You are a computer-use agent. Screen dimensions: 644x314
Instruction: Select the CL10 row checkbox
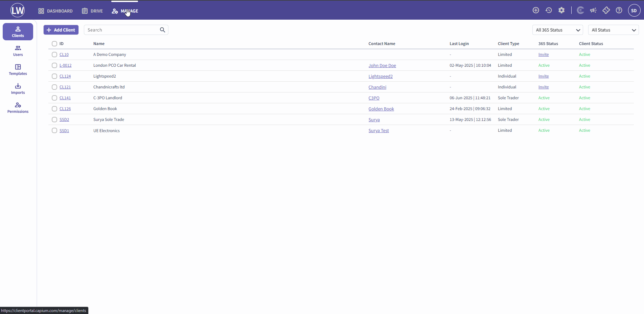click(54, 55)
